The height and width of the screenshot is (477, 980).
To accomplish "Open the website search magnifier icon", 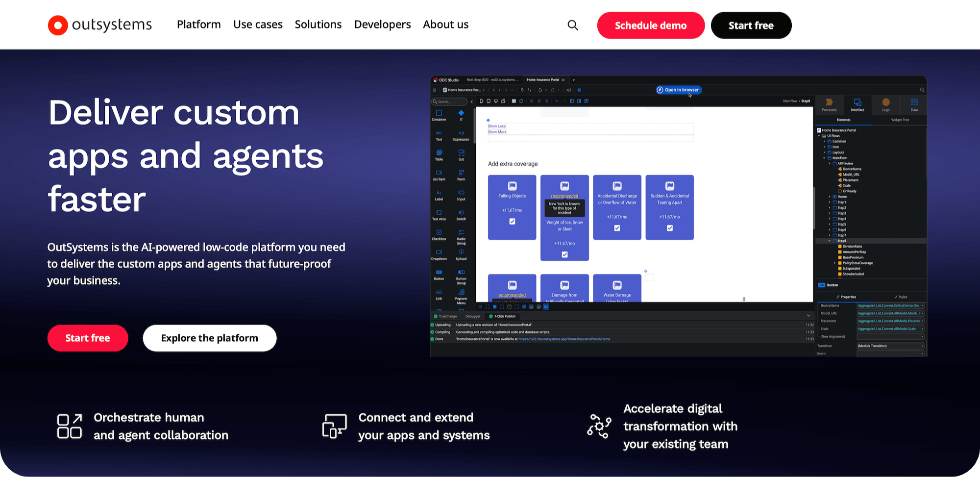I will (573, 25).
